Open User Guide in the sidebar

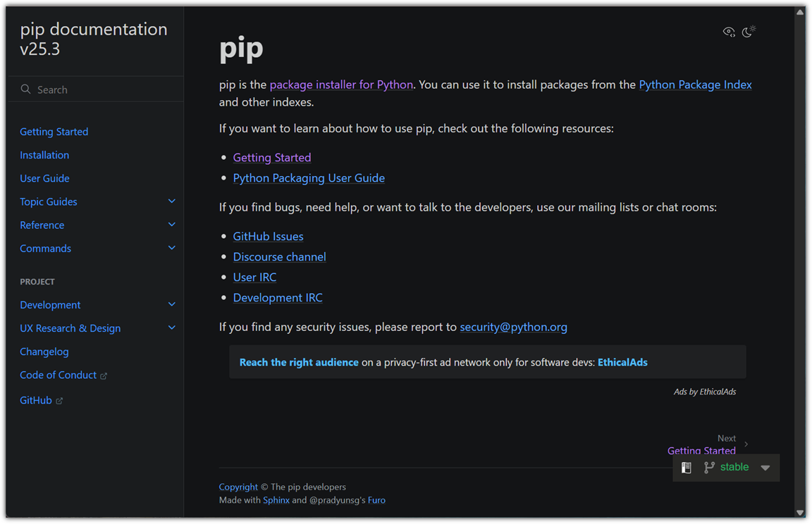click(x=44, y=178)
